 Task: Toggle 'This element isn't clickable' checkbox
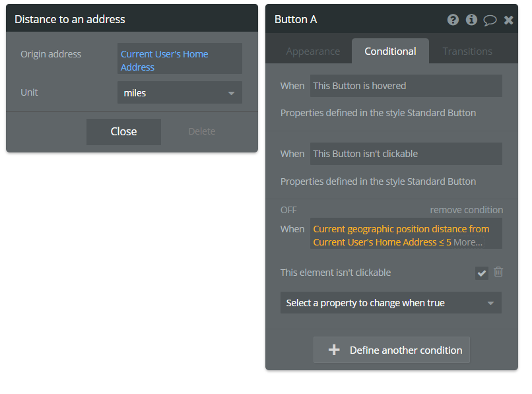(482, 273)
